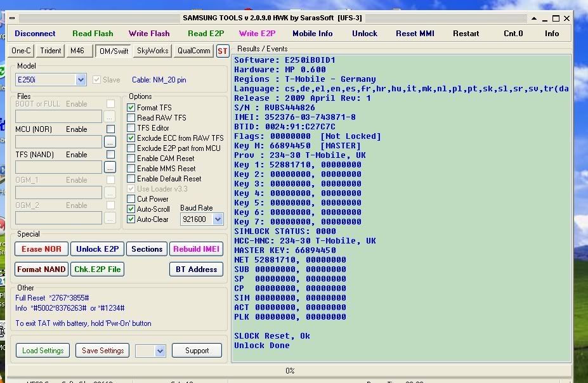Click Restart in toolbar
The image size is (588, 383).
[466, 34]
